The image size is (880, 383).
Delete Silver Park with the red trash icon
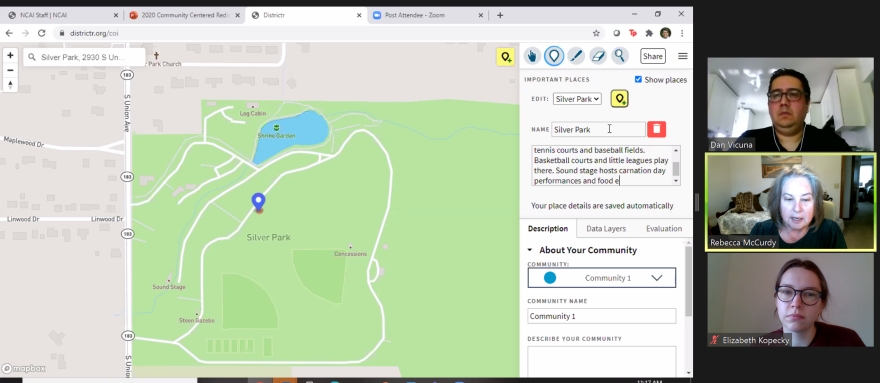click(x=656, y=129)
